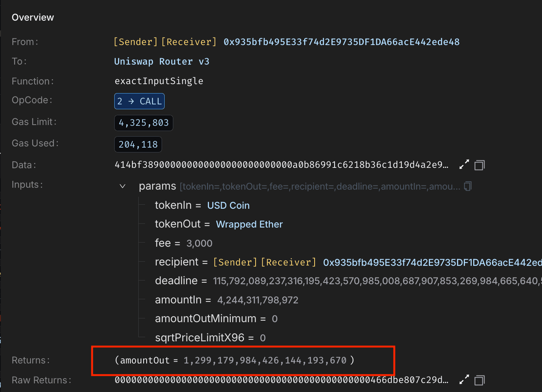Screen dimensions: 542x392
Task: Click the Gas Used badge 204,118
Action: [x=138, y=144]
